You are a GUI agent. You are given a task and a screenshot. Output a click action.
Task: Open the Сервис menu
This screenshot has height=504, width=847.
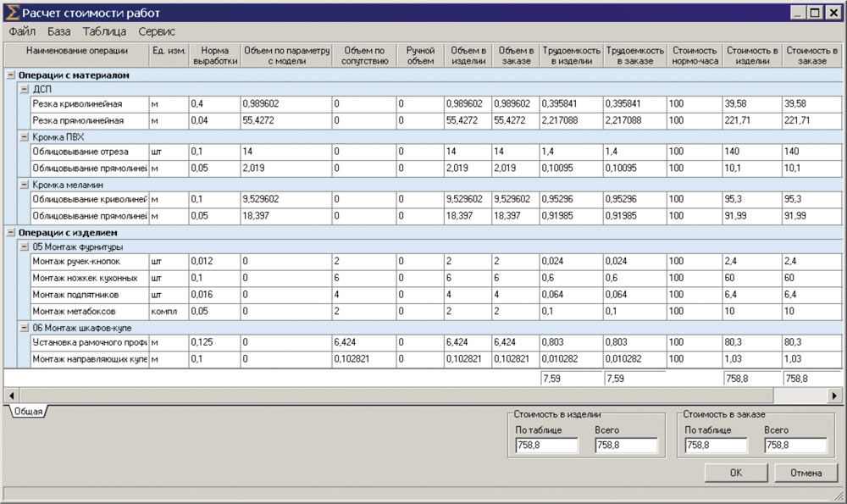157,31
